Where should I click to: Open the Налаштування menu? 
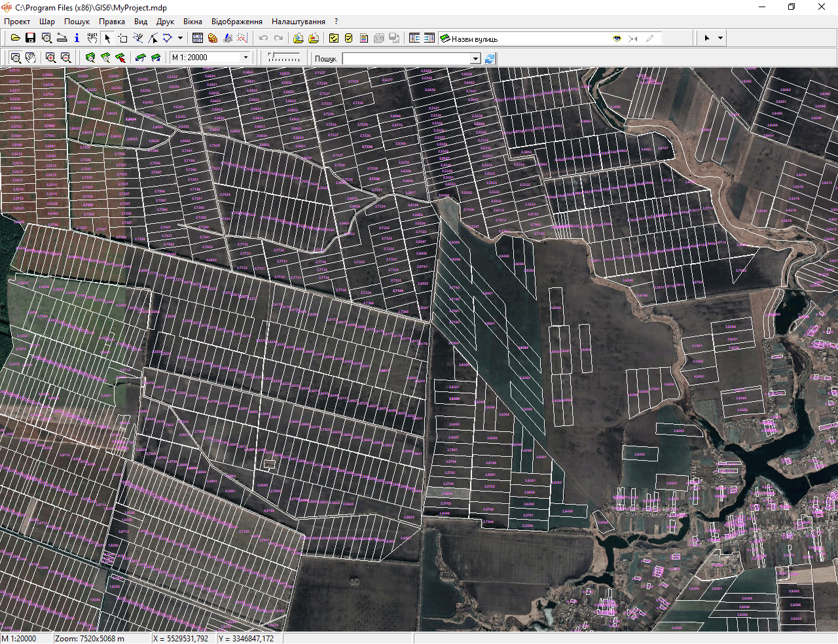point(298,22)
